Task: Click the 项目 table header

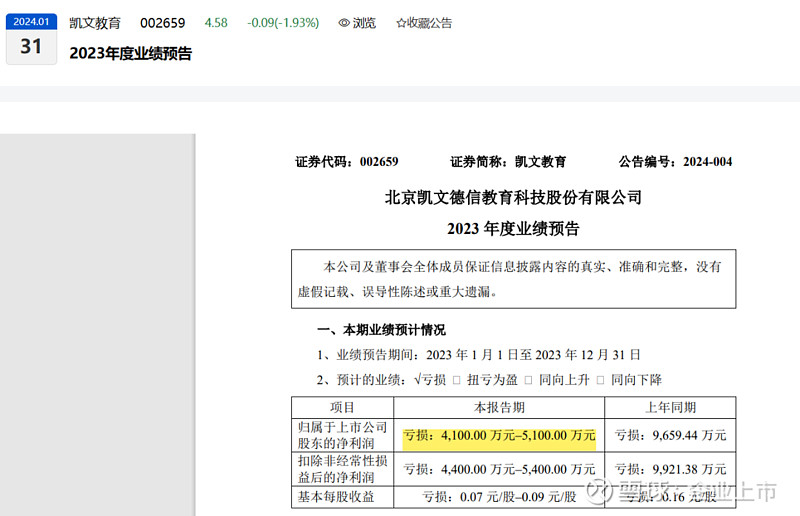Action: (342, 407)
